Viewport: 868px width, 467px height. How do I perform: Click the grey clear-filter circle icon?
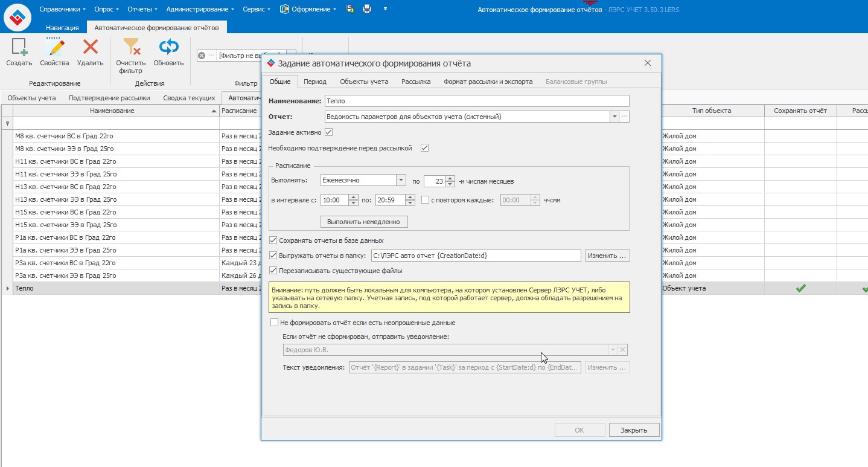pos(202,56)
